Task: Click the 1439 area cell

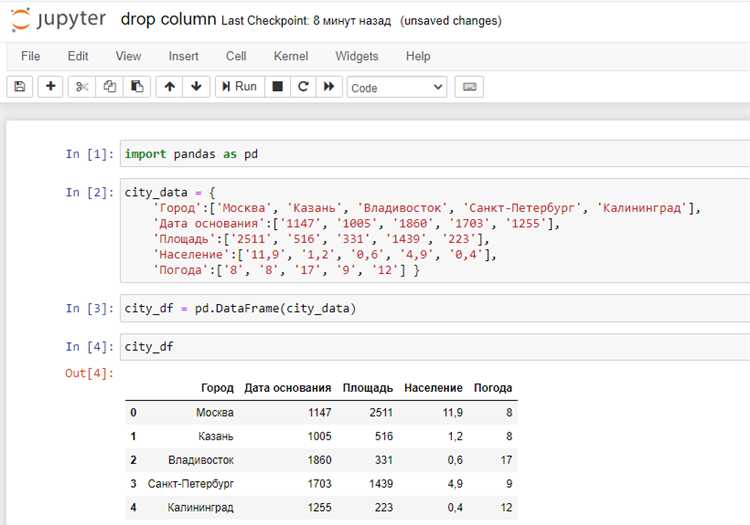Action: coord(381,484)
